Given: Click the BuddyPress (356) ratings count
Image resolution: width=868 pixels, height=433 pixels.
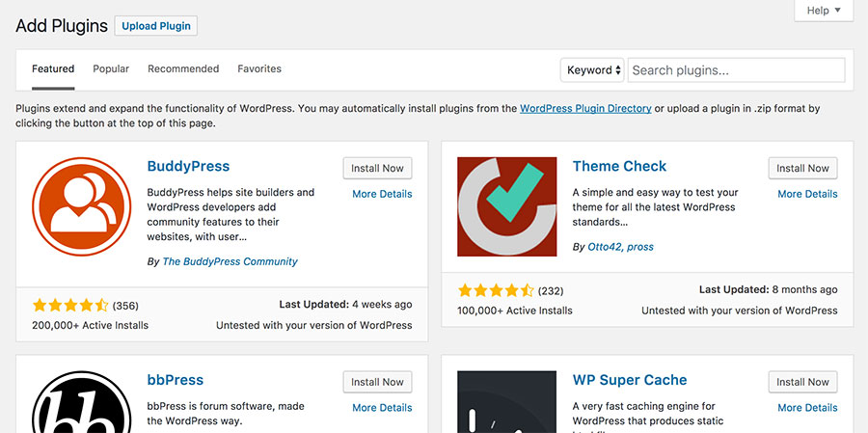Looking at the screenshot, I should (125, 306).
